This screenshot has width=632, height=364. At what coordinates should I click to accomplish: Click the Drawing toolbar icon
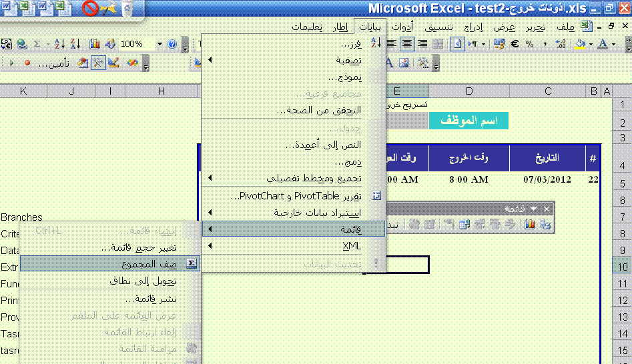[109, 44]
